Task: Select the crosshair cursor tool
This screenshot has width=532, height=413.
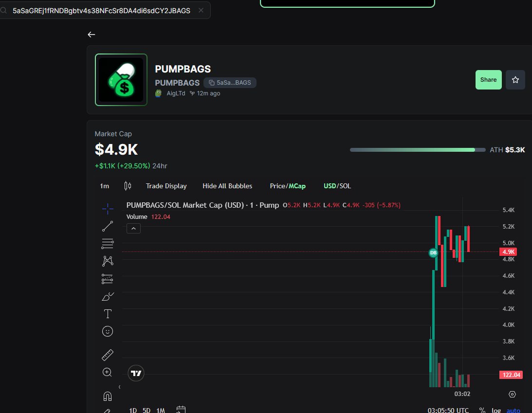Action: pyautogui.click(x=108, y=209)
